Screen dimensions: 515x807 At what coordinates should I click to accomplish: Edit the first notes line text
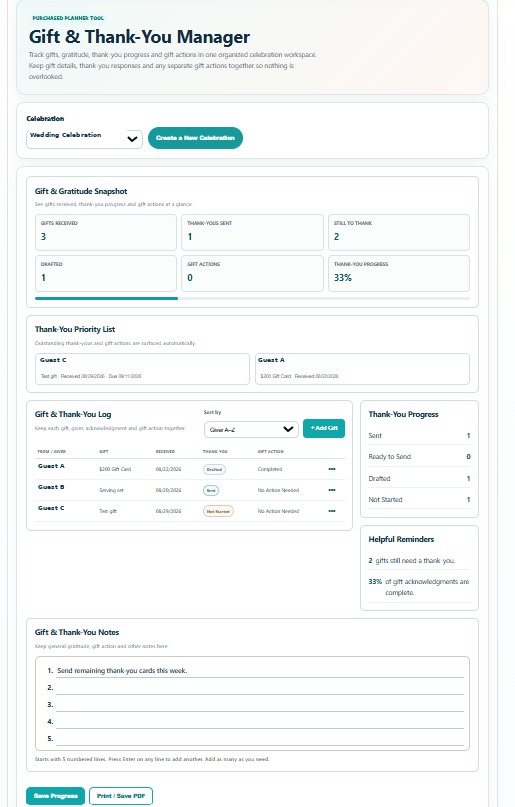260,671
